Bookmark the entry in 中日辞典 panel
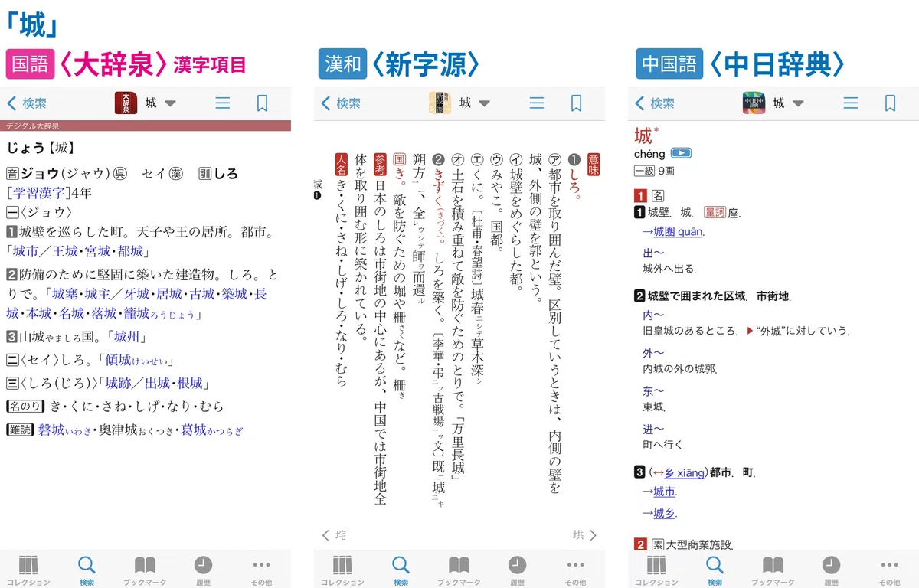The height and width of the screenshot is (588, 919). click(x=890, y=103)
